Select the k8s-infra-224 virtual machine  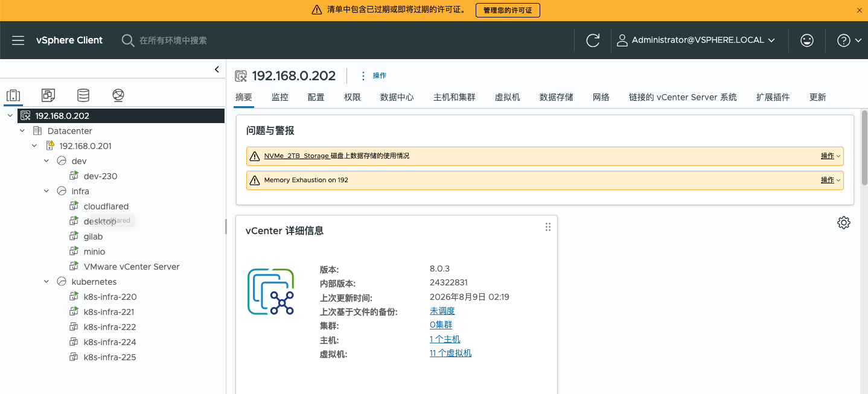click(110, 342)
